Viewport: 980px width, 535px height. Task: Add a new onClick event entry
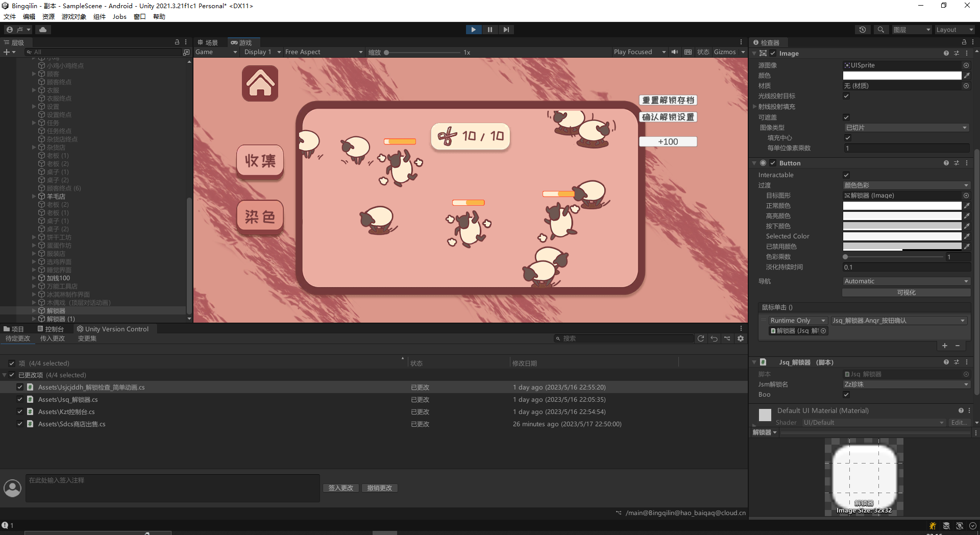click(x=945, y=346)
